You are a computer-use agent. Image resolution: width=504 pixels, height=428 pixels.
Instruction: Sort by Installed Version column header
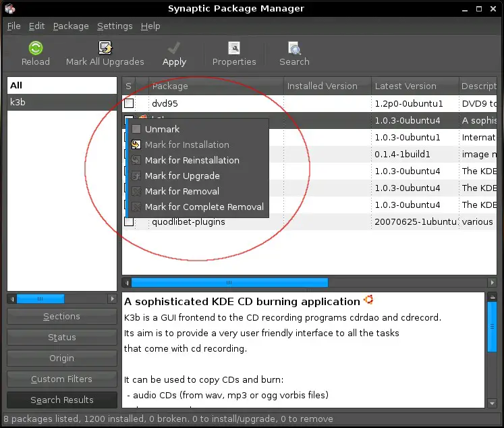327,86
